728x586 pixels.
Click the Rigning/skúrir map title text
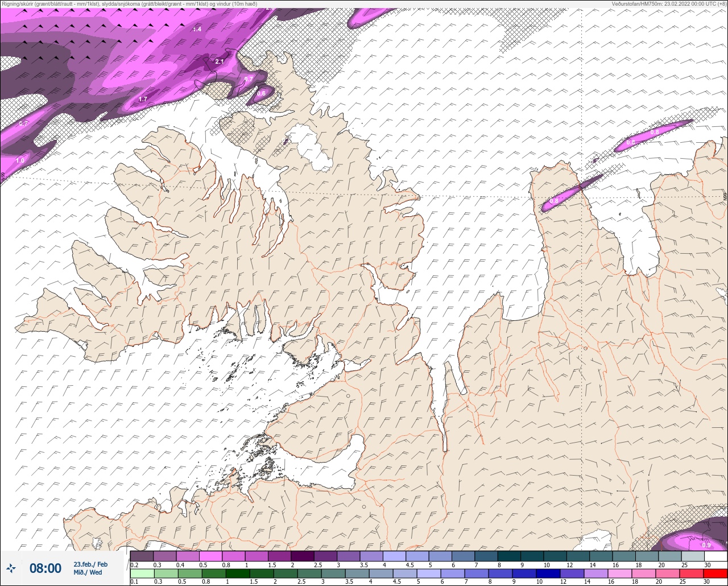[x=130, y=4]
